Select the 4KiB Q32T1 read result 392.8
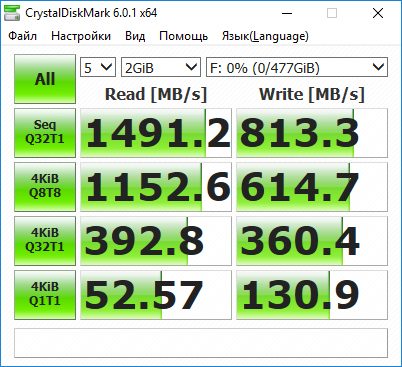 [x=156, y=241]
